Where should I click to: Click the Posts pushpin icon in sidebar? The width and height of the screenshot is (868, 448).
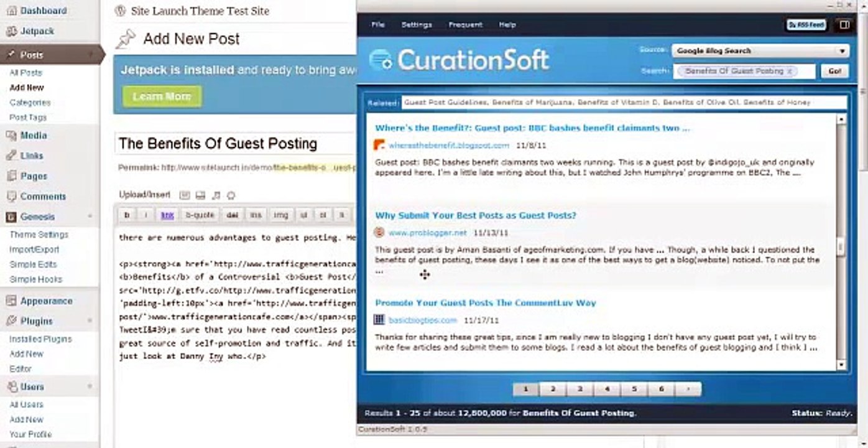pyautogui.click(x=11, y=55)
